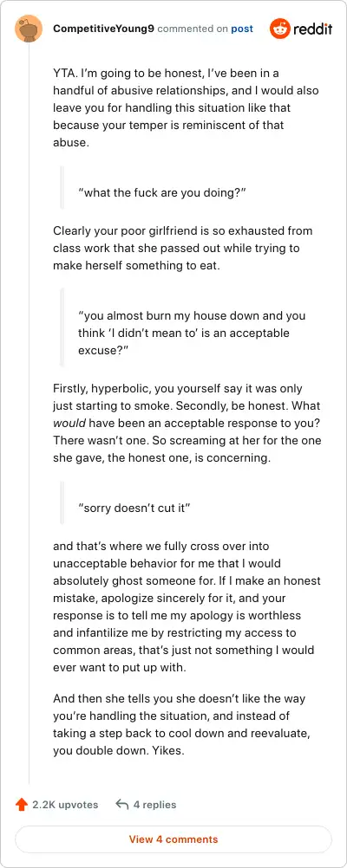Click the paragraph starting "Firstly, hyperbolic"
This screenshot has width=347, height=868.
pos(187,424)
